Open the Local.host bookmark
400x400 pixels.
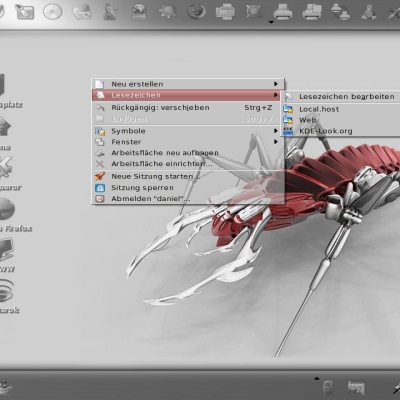pos(341,109)
